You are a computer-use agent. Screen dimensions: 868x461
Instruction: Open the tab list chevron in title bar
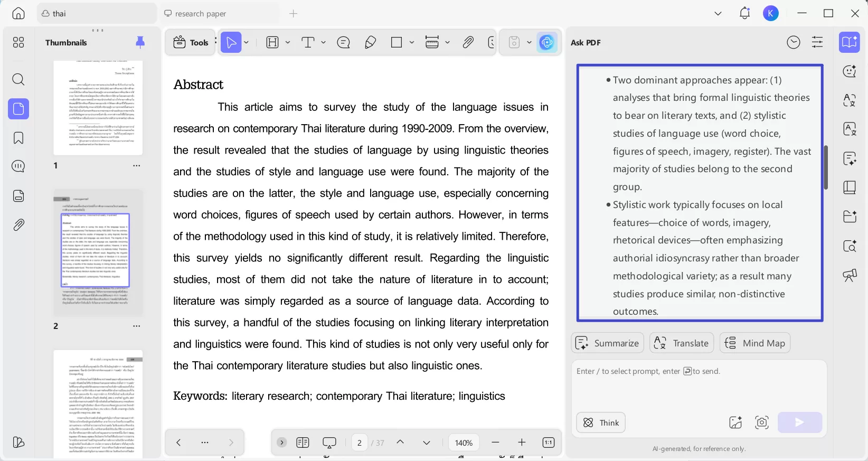click(x=718, y=14)
